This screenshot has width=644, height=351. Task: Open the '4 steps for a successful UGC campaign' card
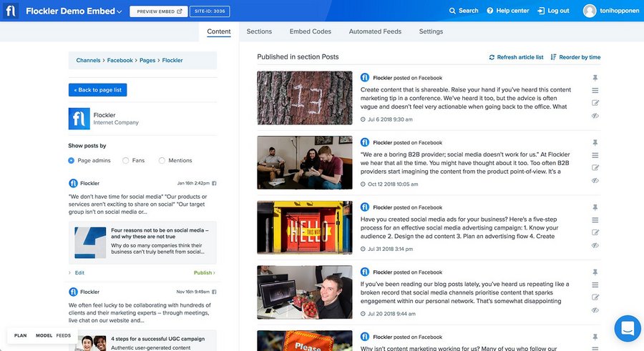(x=142, y=341)
